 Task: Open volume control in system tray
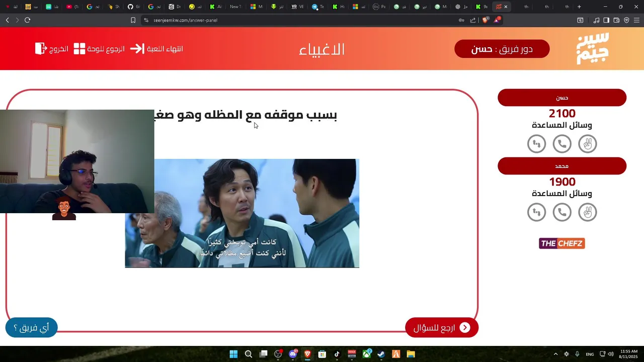pos(611,354)
